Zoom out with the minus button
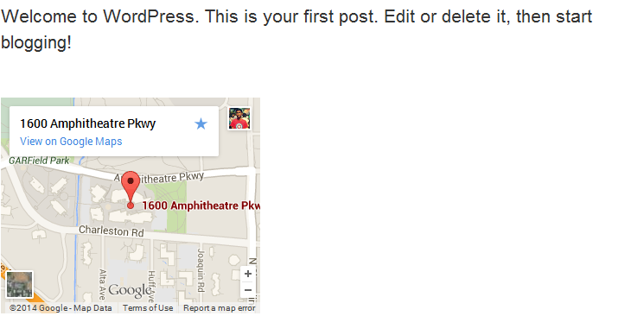 click(248, 290)
